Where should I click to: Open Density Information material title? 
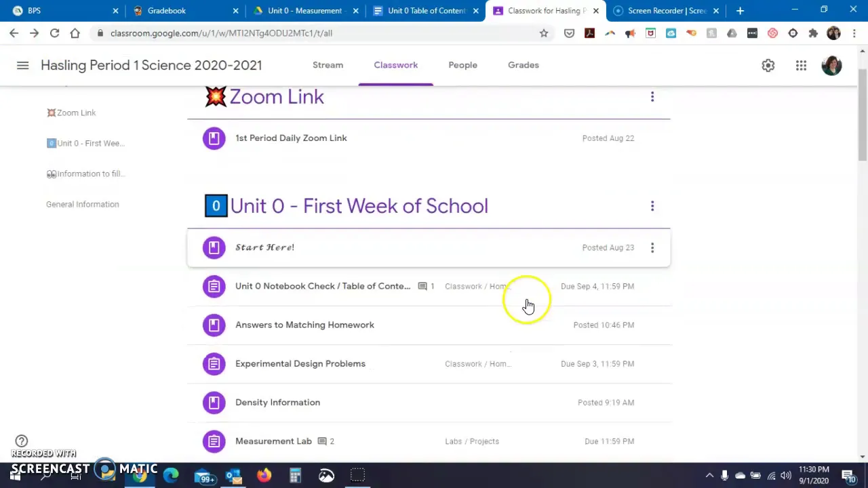277,403
